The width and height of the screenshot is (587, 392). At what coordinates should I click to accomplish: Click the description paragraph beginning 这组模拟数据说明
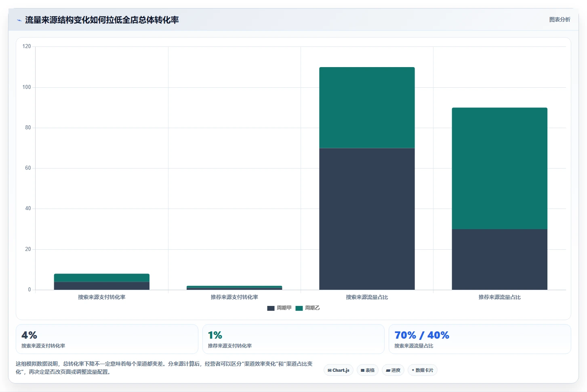[x=164, y=368]
